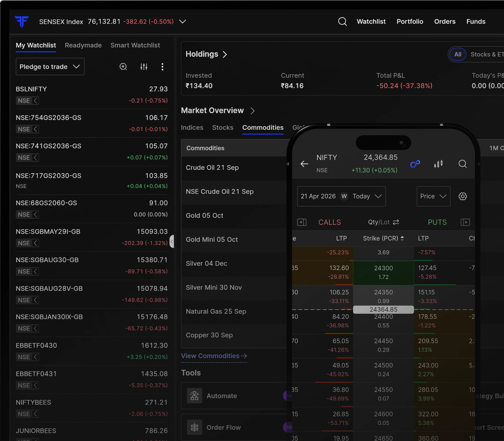Select the Stocks tab in Market Overview
This screenshot has height=441, width=504.
223,128
